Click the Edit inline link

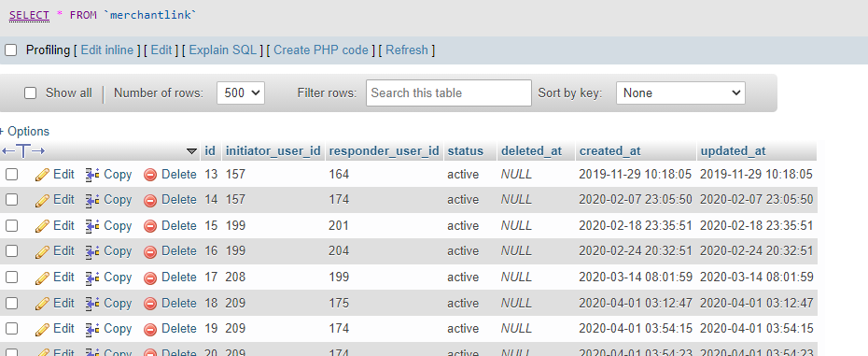107,50
